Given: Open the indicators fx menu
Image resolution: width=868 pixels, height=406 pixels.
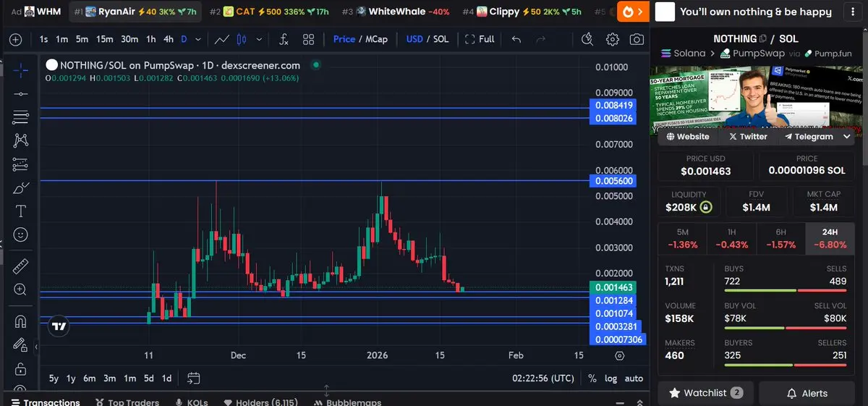Looking at the screenshot, I should (x=284, y=39).
